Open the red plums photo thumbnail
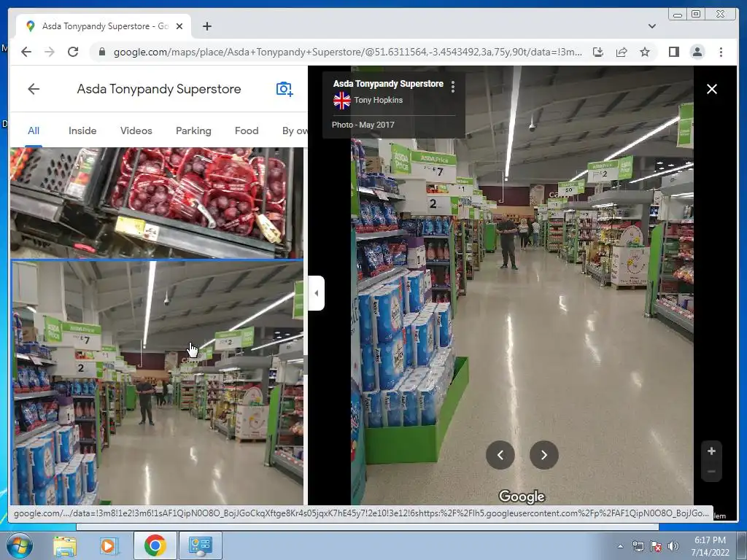Viewport: 747px width, 560px height. pyautogui.click(x=157, y=203)
